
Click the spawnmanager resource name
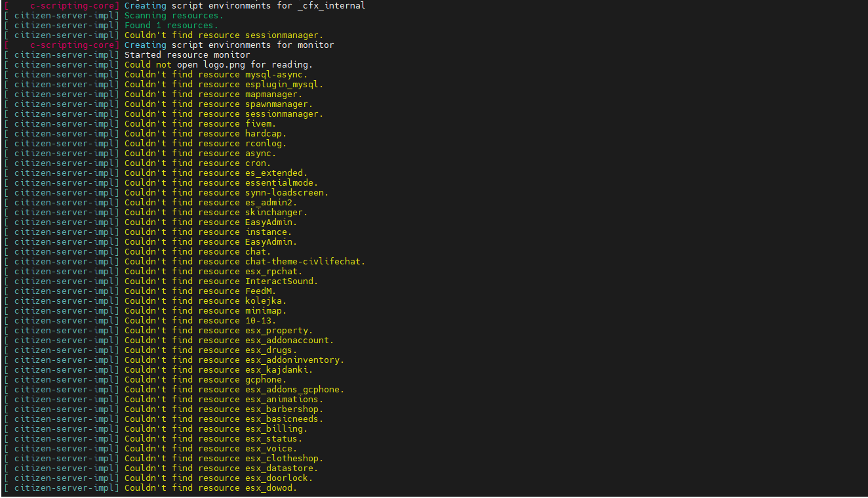[279, 104]
